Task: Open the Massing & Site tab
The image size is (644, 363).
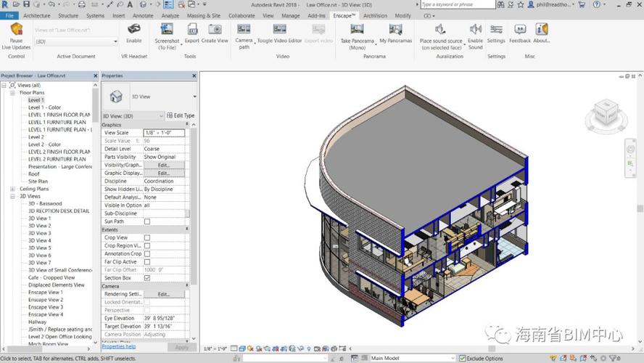Action: pyautogui.click(x=203, y=15)
